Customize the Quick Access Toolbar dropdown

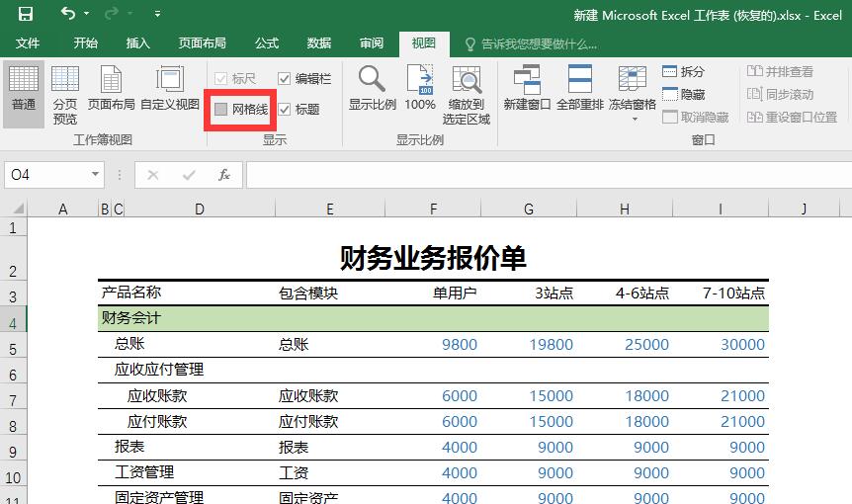pos(157,14)
